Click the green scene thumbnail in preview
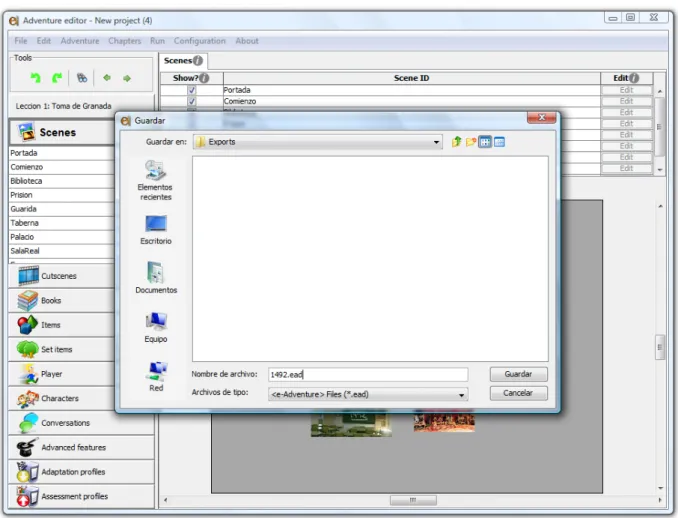The width and height of the screenshot is (678, 518). point(351,423)
